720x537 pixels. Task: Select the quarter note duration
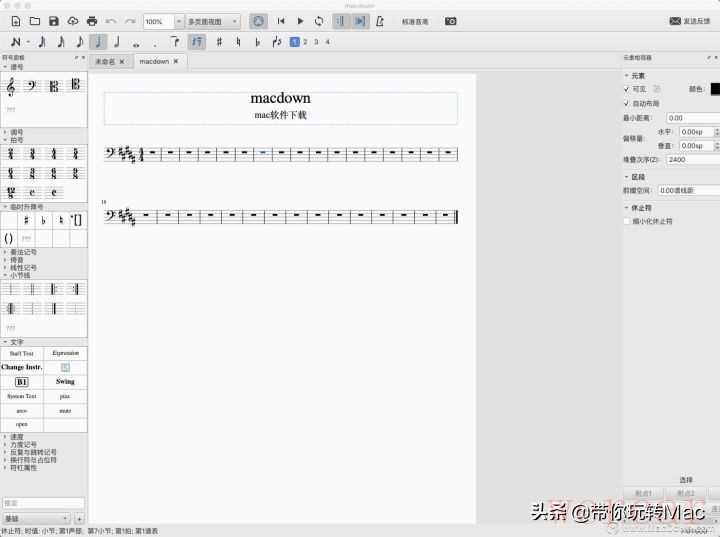coord(98,42)
